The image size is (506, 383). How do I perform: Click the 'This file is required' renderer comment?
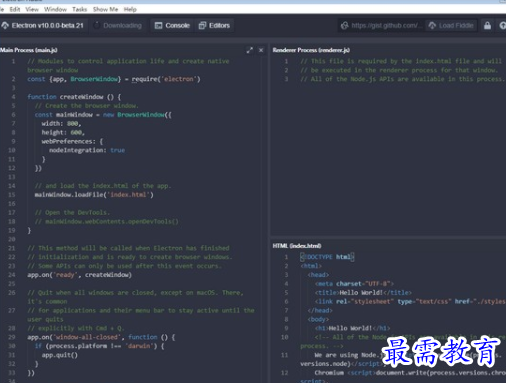(x=401, y=61)
